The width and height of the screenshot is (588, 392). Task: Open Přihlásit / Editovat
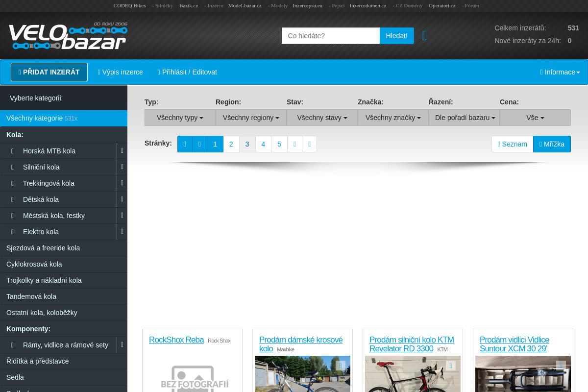click(187, 72)
